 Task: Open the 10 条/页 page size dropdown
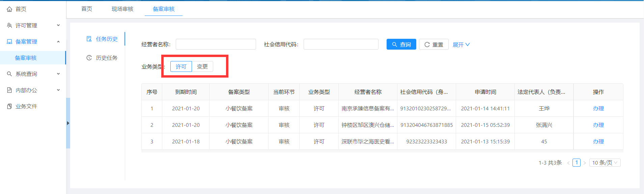click(x=605, y=163)
